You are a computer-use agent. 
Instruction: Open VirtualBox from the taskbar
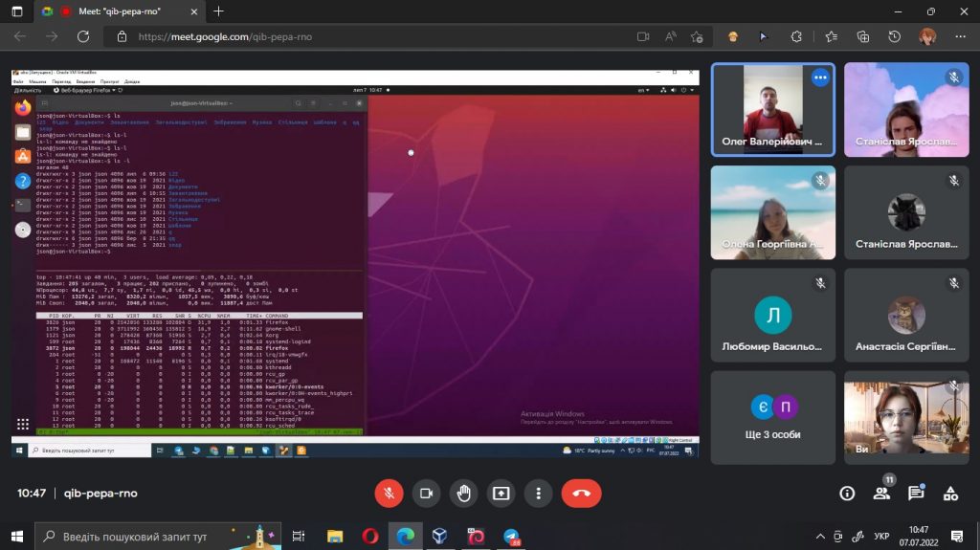point(440,537)
